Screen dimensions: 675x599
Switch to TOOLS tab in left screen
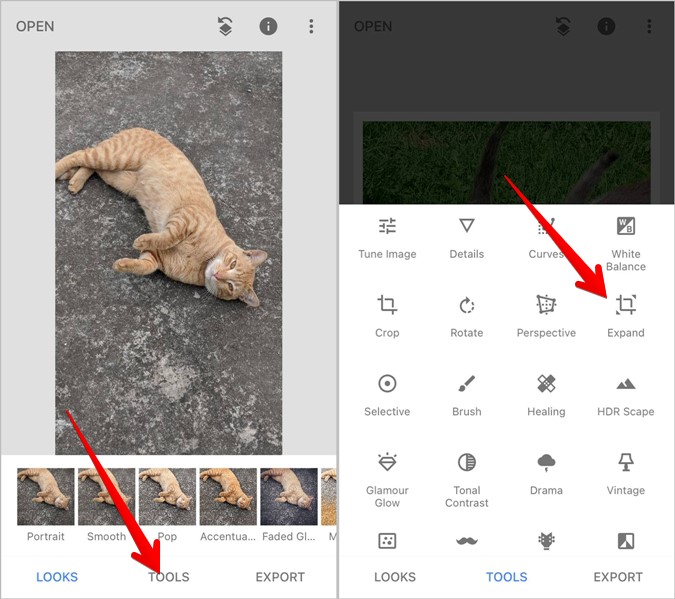169,577
